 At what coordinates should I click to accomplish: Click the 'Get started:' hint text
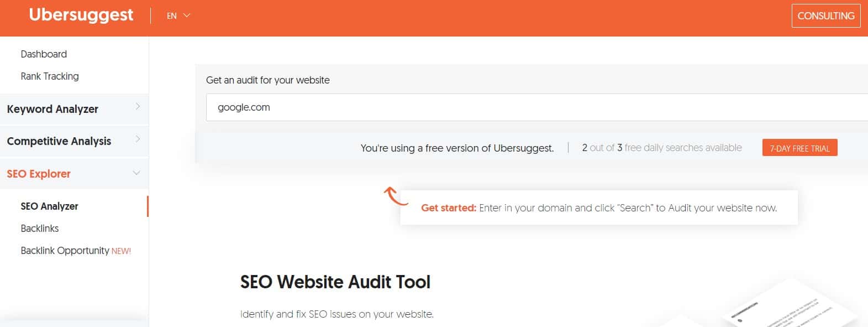448,208
